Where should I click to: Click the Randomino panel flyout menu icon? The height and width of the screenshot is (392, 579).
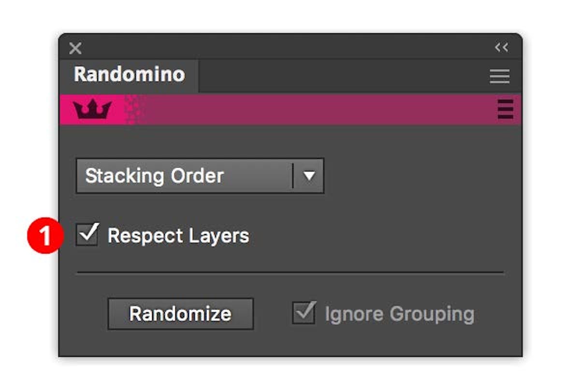[x=500, y=76]
